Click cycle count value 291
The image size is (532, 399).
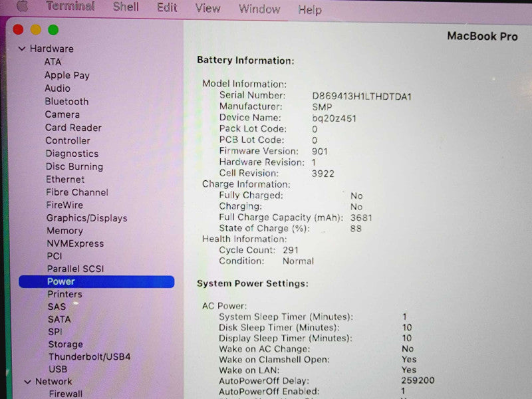(x=291, y=251)
